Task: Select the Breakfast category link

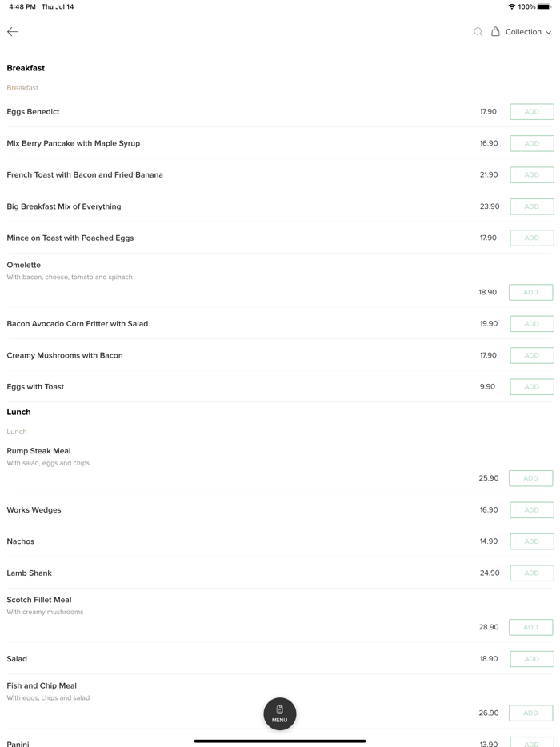Action: (x=22, y=88)
